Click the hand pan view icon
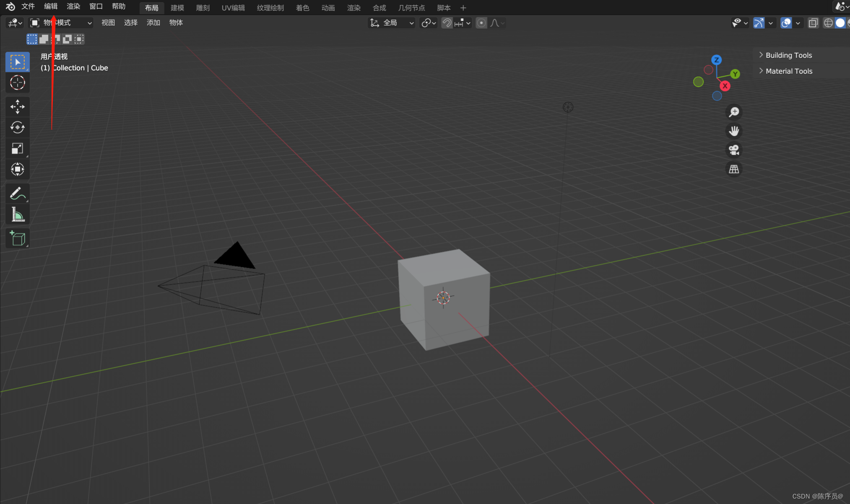 coord(734,131)
